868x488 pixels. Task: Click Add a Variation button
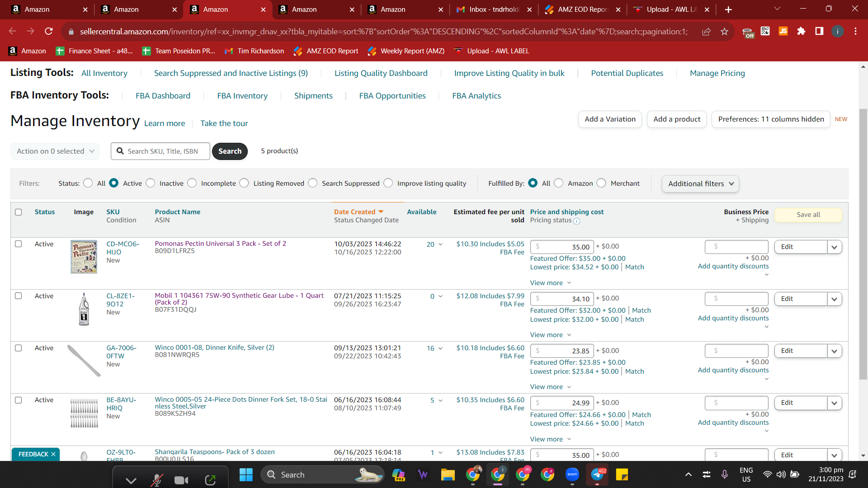click(x=610, y=119)
